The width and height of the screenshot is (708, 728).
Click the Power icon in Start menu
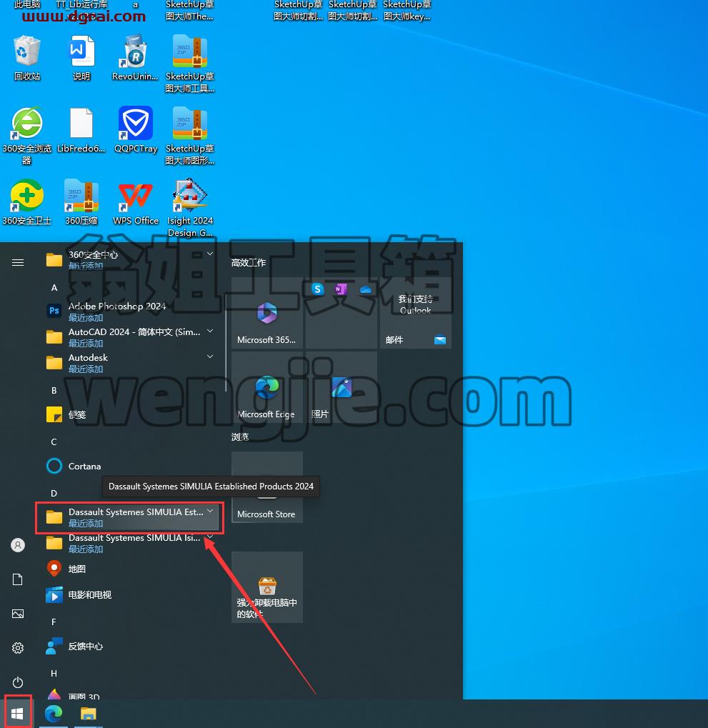pyautogui.click(x=18, y=682)
